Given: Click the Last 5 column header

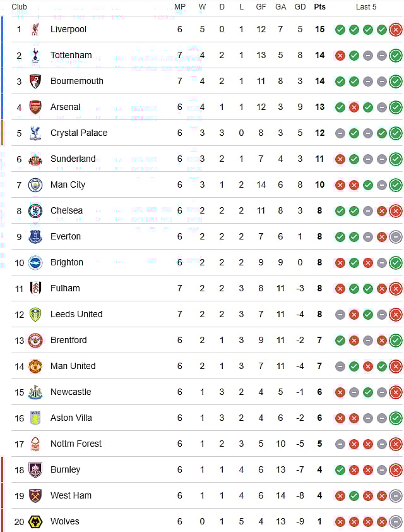Looking at the screenshot, I should click(x=366, y=7).
